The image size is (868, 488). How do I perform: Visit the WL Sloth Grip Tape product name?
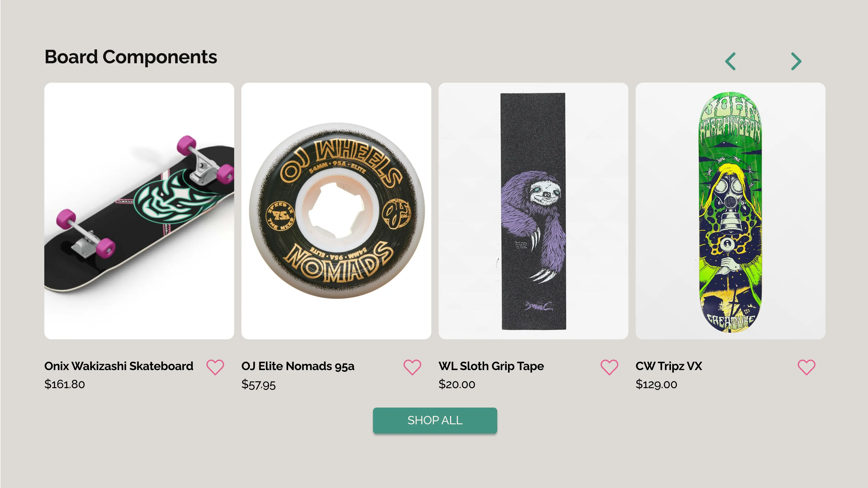tap(491, 366)
